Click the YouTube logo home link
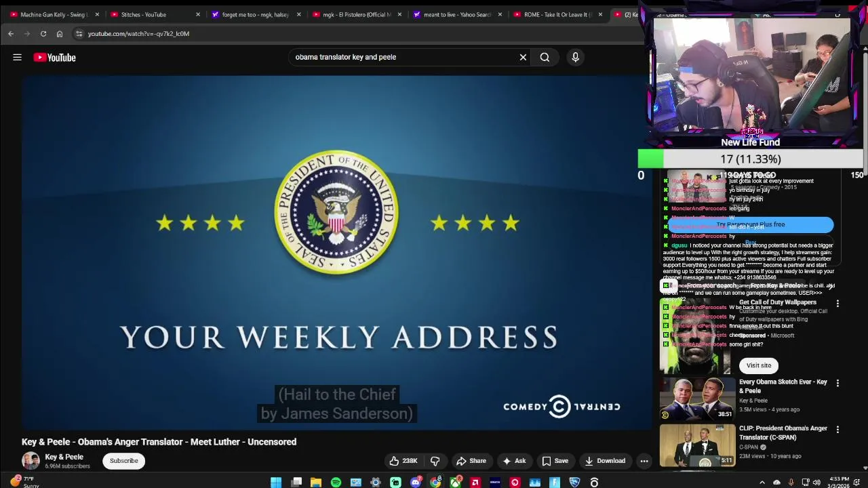868x488 pixels. tap(55, 58)
